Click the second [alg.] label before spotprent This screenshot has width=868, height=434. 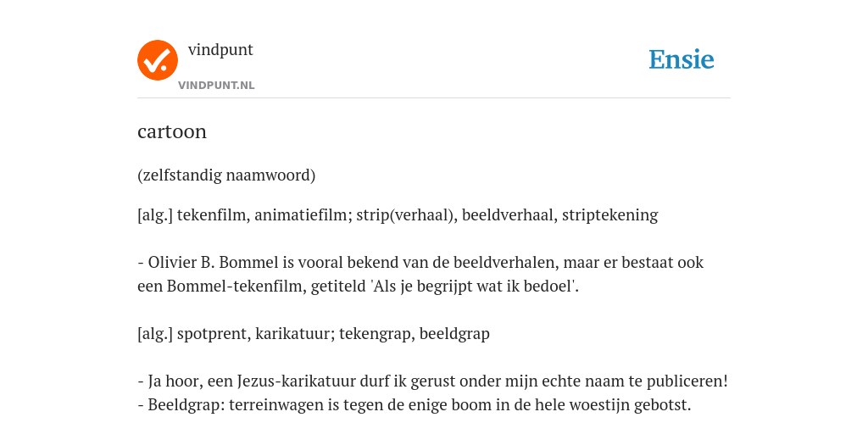pyautogui.click(x=155, y=334)
